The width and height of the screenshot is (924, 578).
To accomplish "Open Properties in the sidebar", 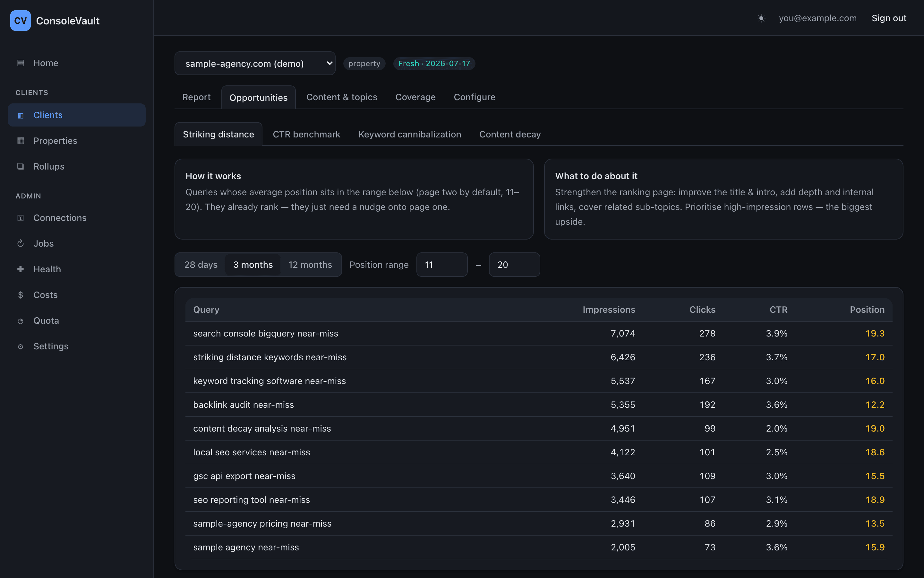I will (76, 141).
